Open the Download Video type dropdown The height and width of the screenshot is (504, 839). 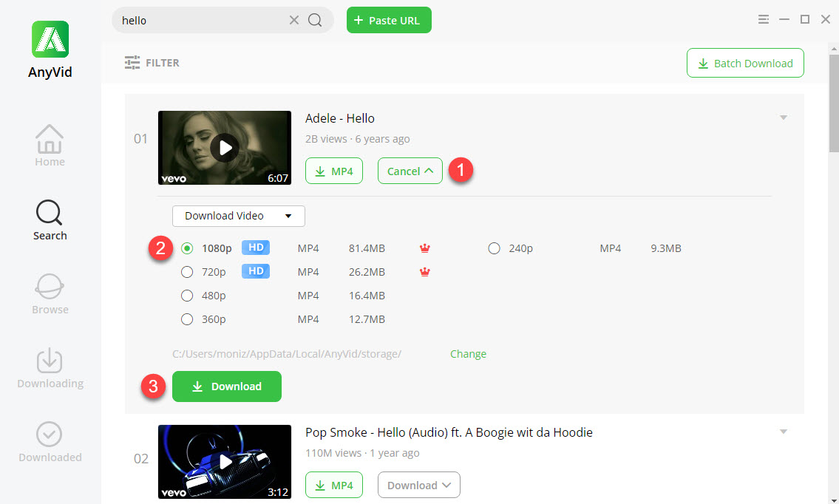[x=238, y=216]
